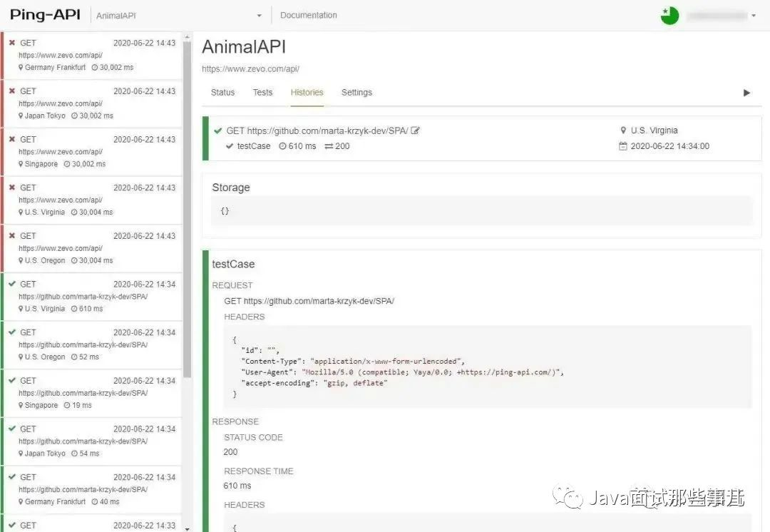770x532 pixels.
Task: Click the calendar icon beside 2020-06-22 14:34:00
Action: 622,146
